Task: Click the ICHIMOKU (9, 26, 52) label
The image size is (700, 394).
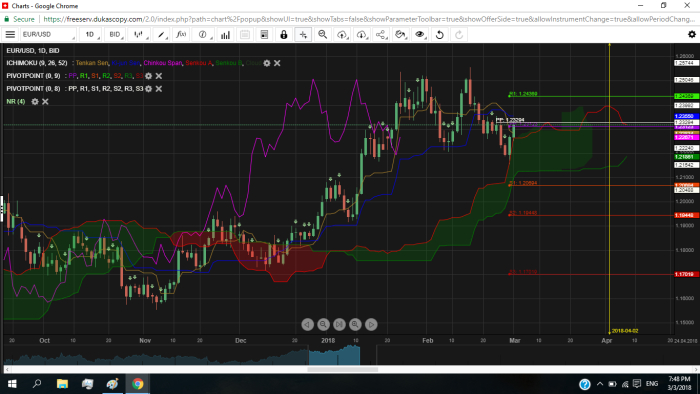Action: [37, 63]
